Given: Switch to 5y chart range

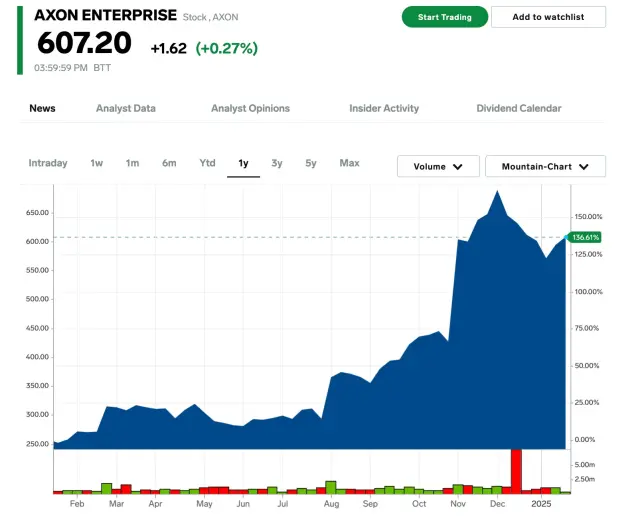Looking at the screenshot, I should click(311, 163).
